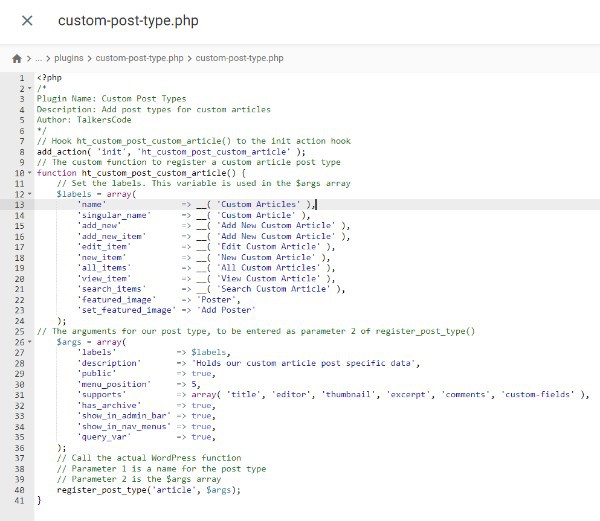Click the '// Parameter 1 is a name' comment
The width and height of the screenshot is (600, 521).
coord(161,469)
